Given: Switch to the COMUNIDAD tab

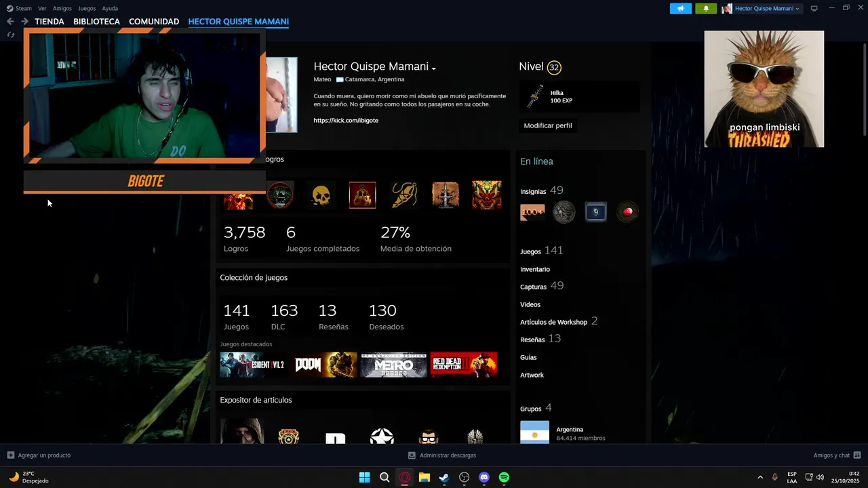Looking at the screenshot, I should (x=154, y=22).
